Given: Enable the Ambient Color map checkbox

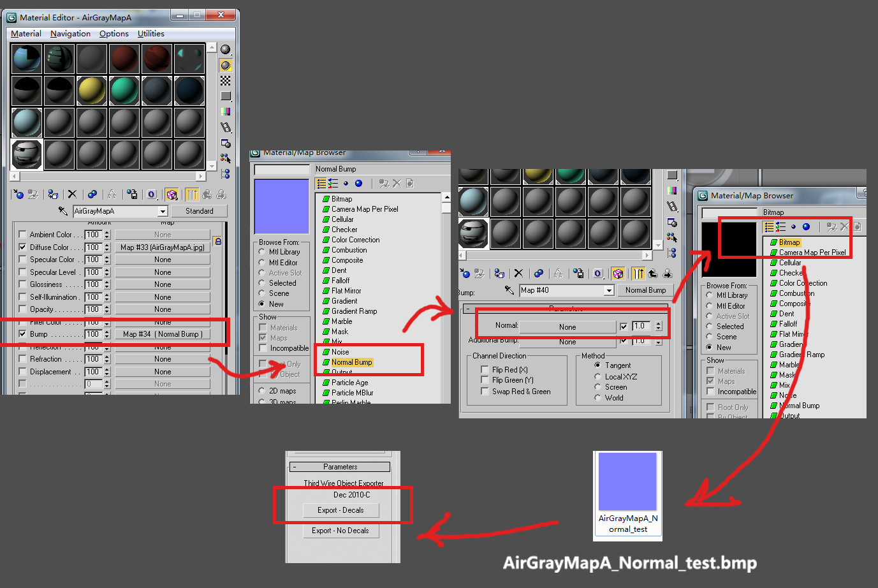Looking at the screenshot, I should [x=23, y=235].
